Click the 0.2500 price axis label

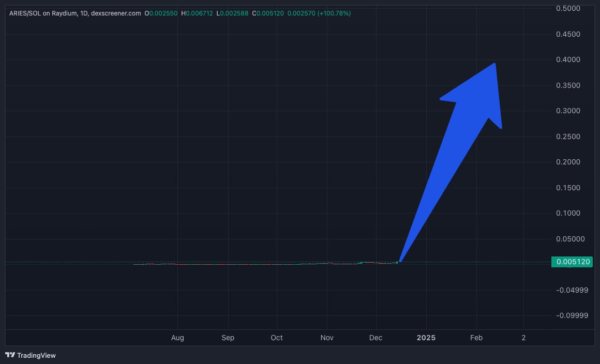[x=568, y=136]
